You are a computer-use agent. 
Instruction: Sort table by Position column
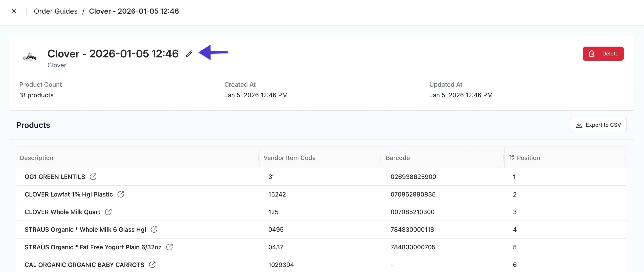[528, 158]
